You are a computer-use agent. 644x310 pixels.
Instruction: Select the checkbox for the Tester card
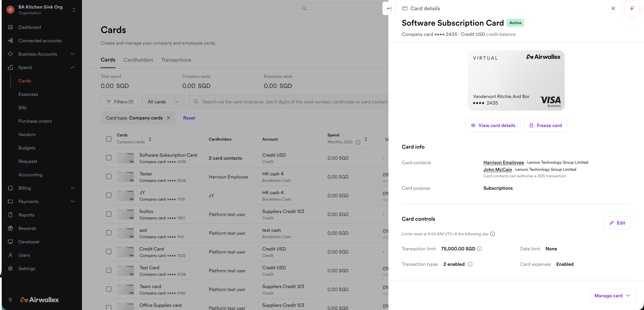pyautogui.click(x=109, y=177)
